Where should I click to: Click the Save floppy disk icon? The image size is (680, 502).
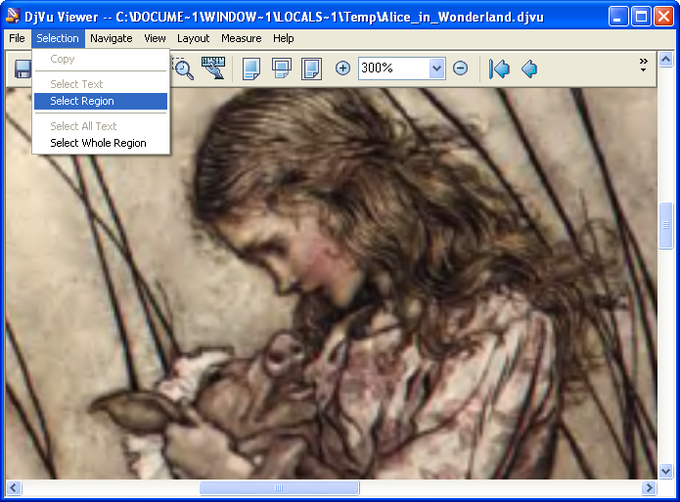23,69
